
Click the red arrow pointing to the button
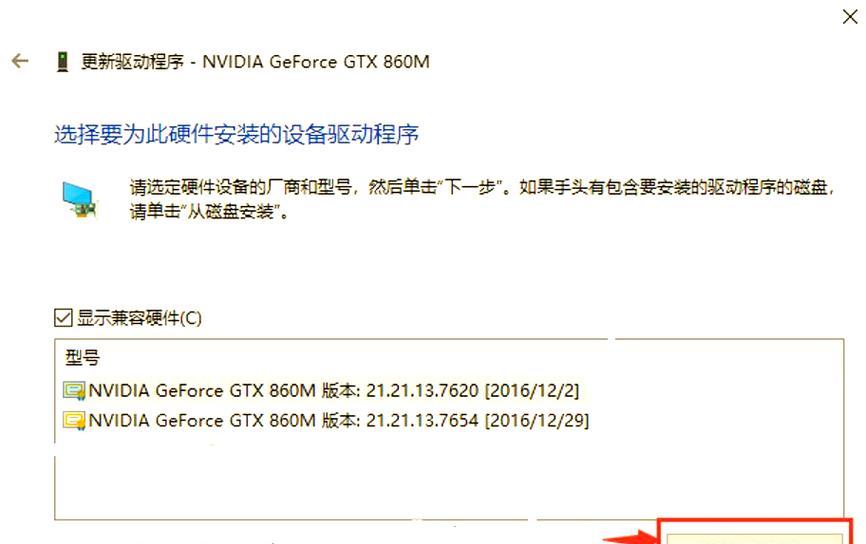click(630, 537)
